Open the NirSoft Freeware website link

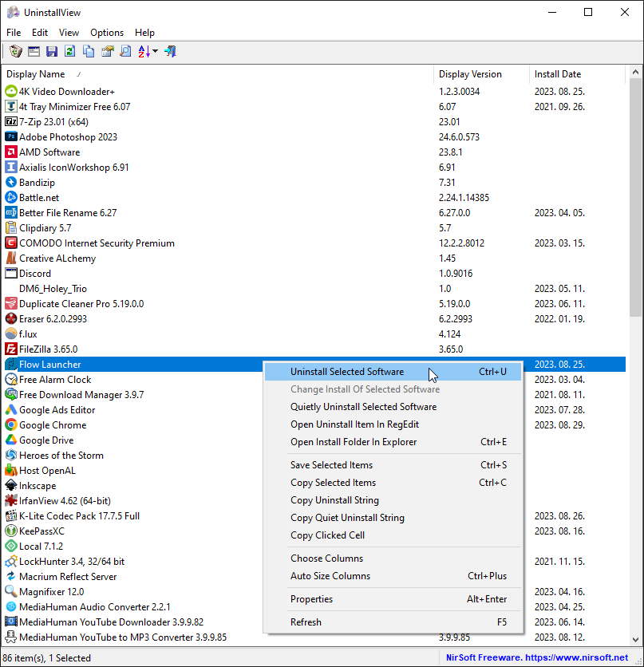point(537,657)
